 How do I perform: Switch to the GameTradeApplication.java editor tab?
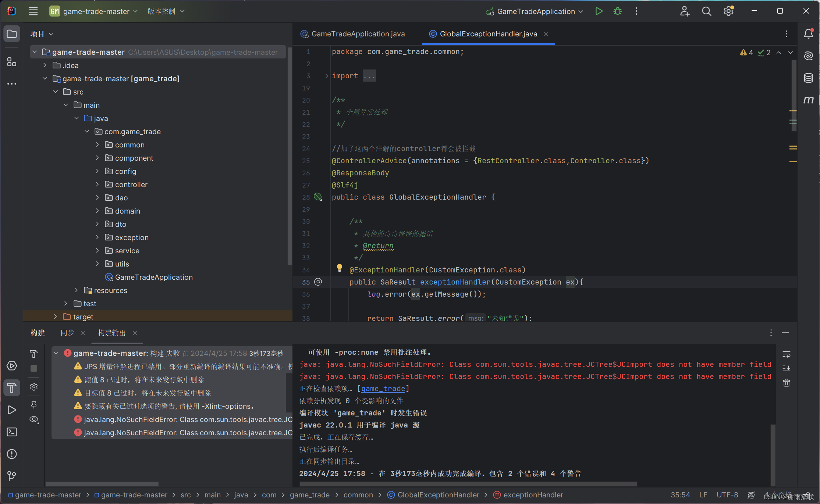[358, 34]
